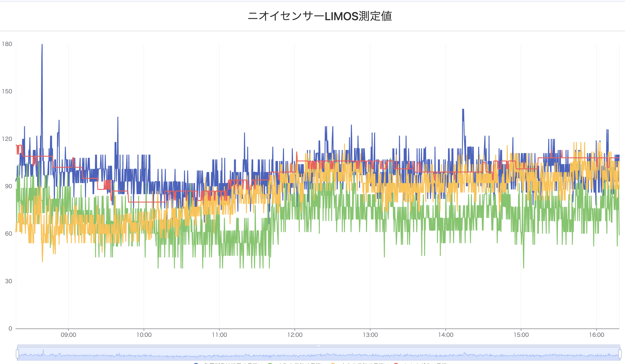Click the 12:00 x-axis label
This screenshot has height=364, width=625.
(295, 335)
